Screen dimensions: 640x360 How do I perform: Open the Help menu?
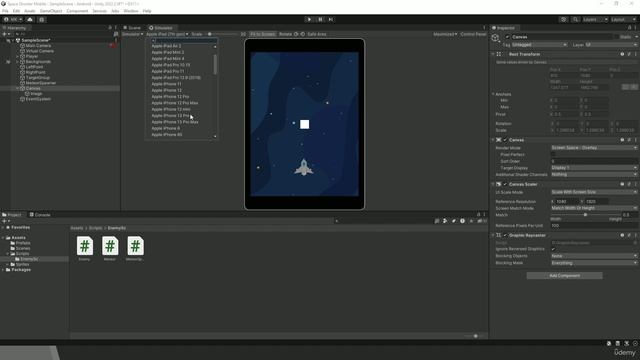pos(147,11)
